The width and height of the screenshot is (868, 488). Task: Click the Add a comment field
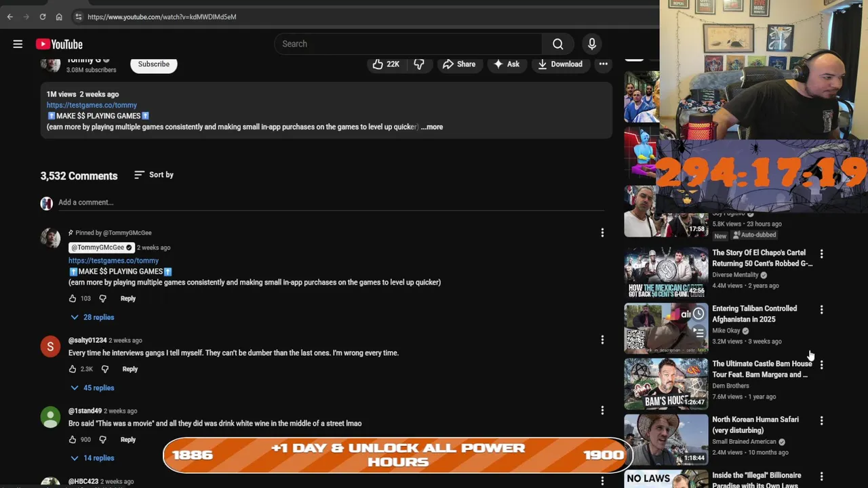[x=331, y=202]
